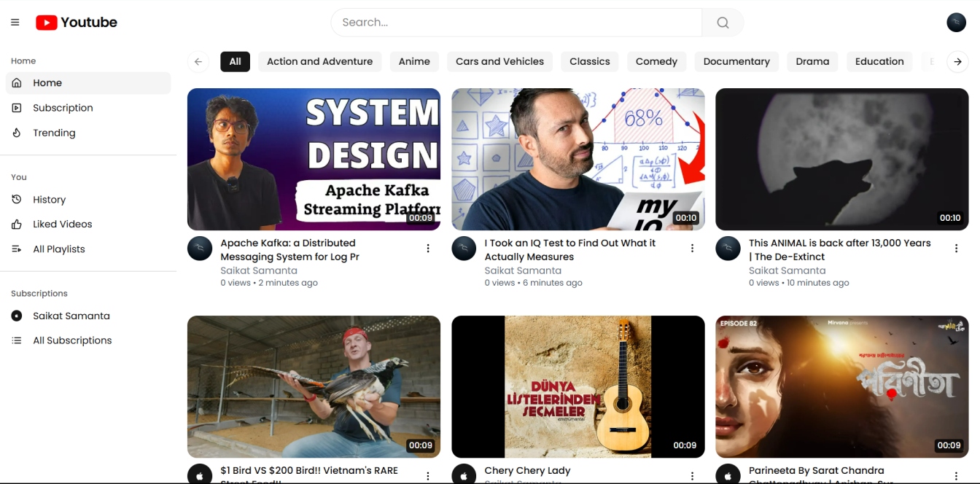Open options menu for the Apache Kafka video

click(428, 248)
